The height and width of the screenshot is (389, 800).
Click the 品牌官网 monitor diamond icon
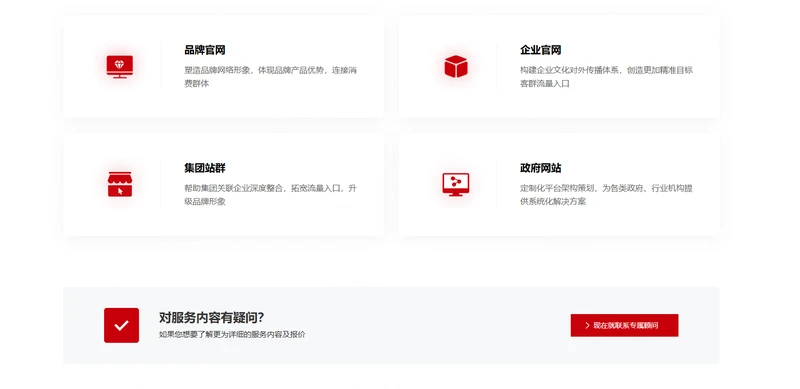(x=120, y=67)
